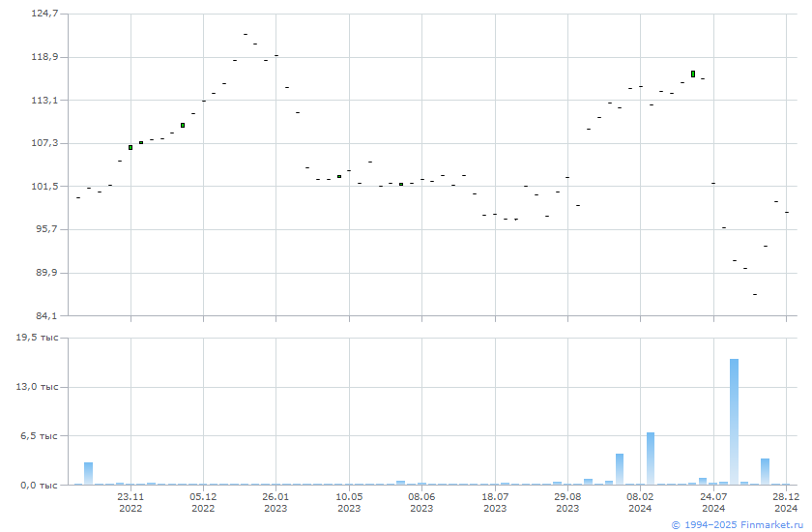Click the 26.01 2023 date label
Viewport: 812px width, 532px height.
275,502
